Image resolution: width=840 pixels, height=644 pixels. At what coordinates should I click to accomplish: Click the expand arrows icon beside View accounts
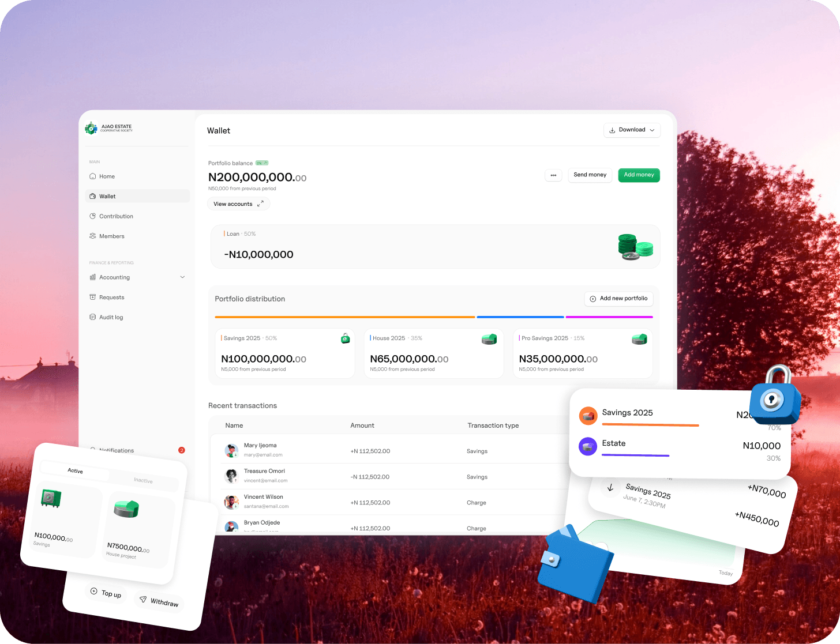pyautogui.click(x=260, y=204)
